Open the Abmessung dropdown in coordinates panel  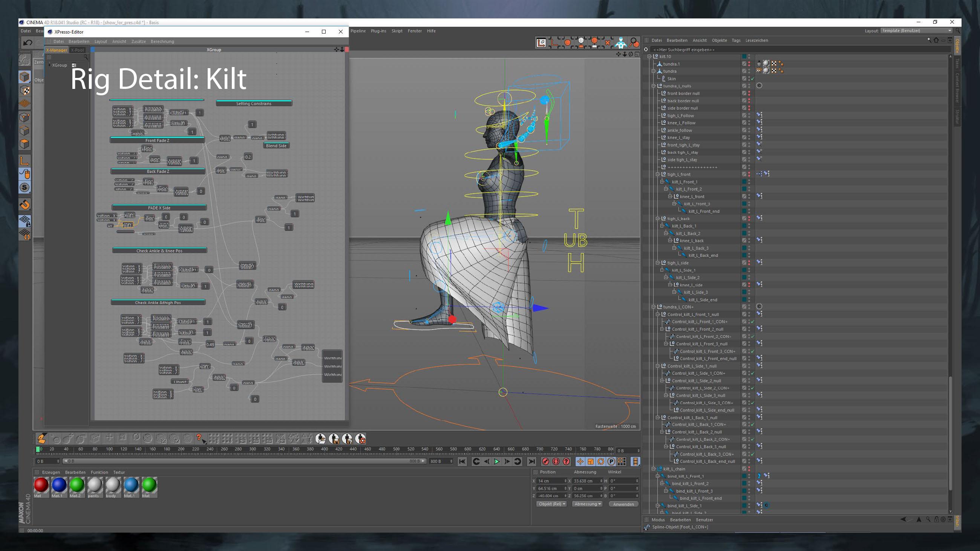587,504
